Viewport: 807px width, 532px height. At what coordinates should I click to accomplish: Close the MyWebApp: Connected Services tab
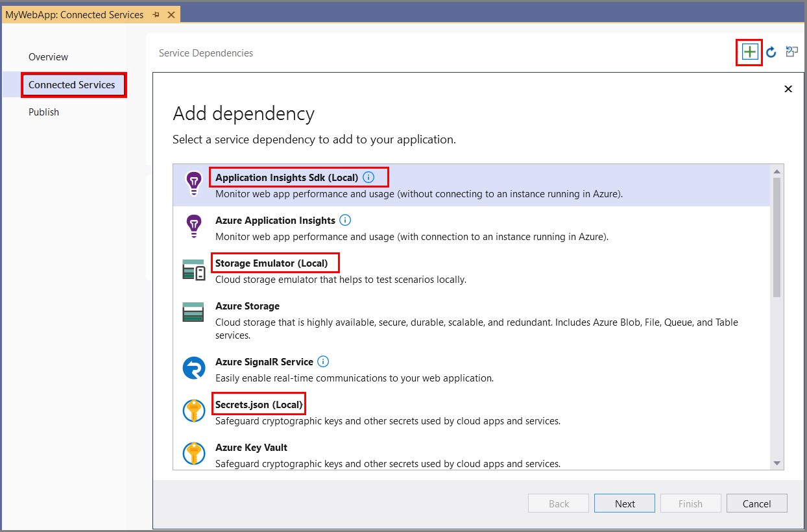coord(171,14)
